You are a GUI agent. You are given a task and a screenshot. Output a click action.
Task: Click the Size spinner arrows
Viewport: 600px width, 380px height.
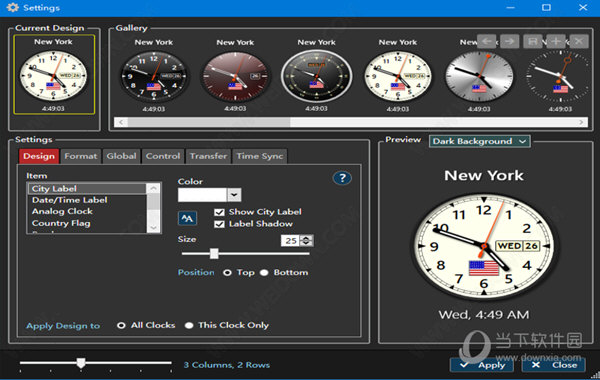[306, 240]
